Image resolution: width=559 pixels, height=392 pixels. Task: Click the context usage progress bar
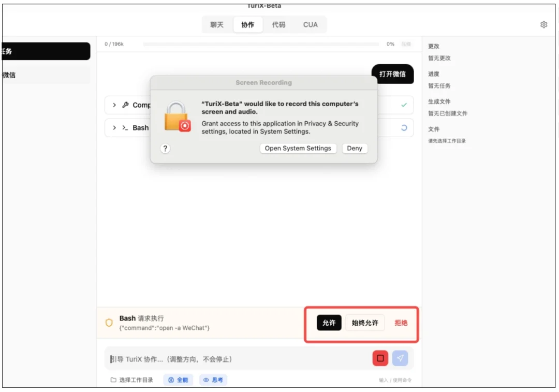pos(261,44)
